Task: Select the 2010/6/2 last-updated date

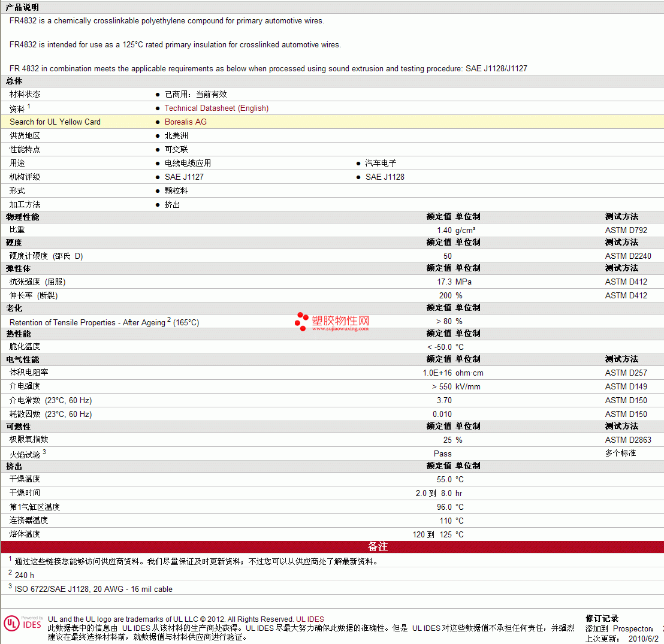Action: tap(644, 639)
